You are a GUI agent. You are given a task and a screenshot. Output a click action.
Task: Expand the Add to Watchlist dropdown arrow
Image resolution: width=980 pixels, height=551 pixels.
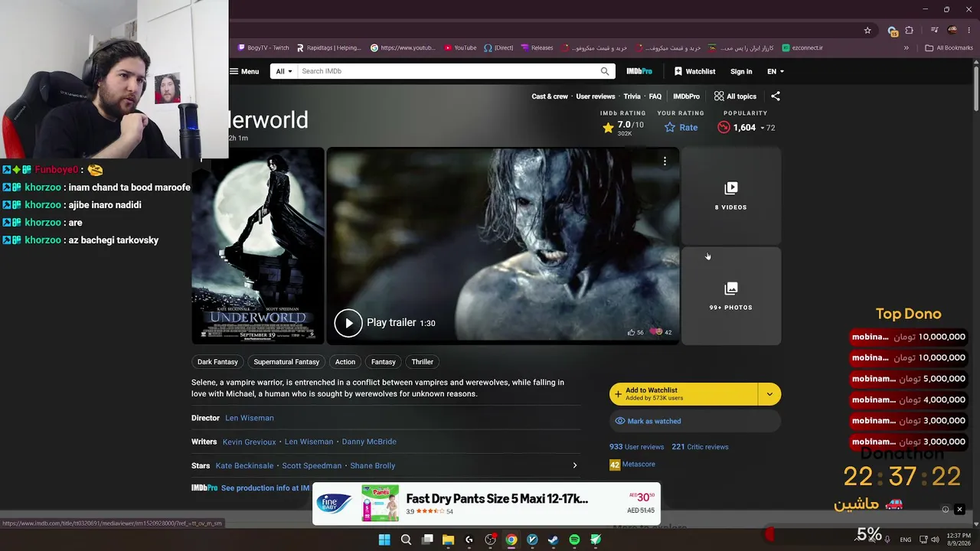pos(769,394)
